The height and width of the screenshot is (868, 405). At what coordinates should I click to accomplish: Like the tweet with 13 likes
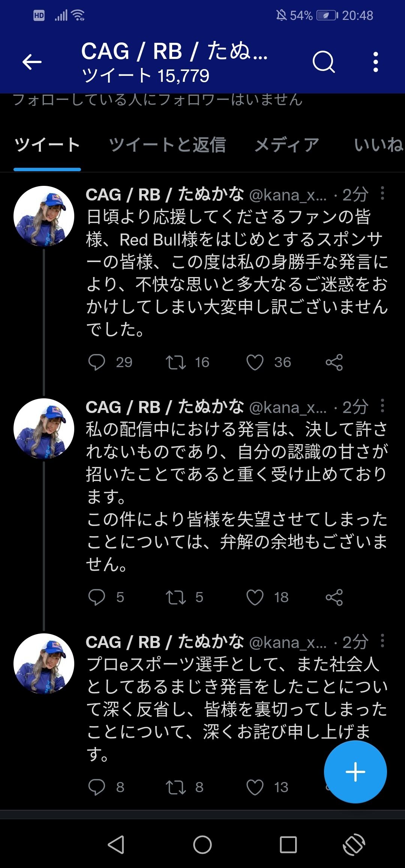(255, 787)
